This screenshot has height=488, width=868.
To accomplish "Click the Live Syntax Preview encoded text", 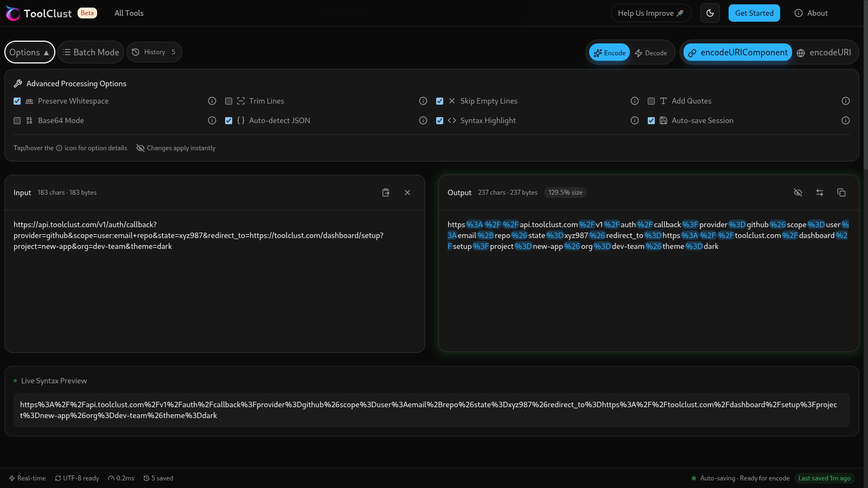I will pos(432,410).
